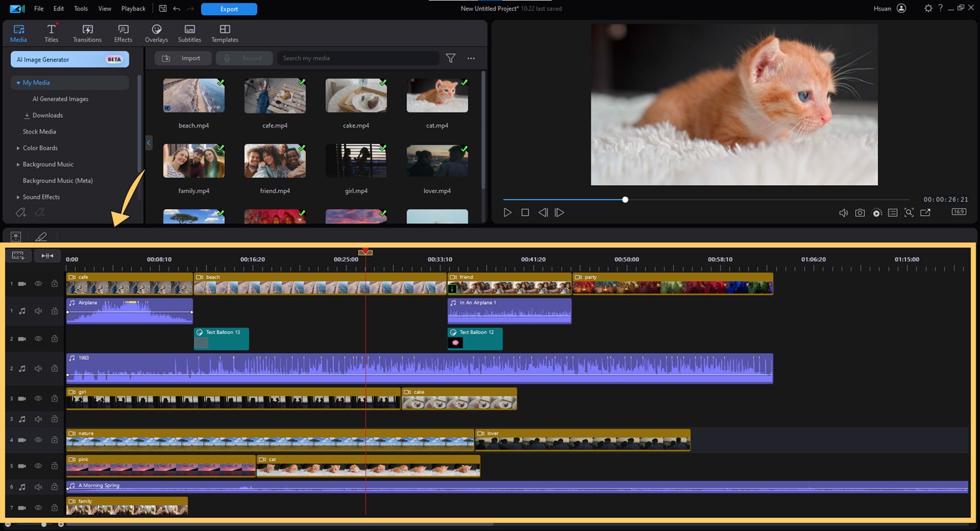The image size is (980, 531).
Task: Collapse the My Media tree
Action: [18, 83]
